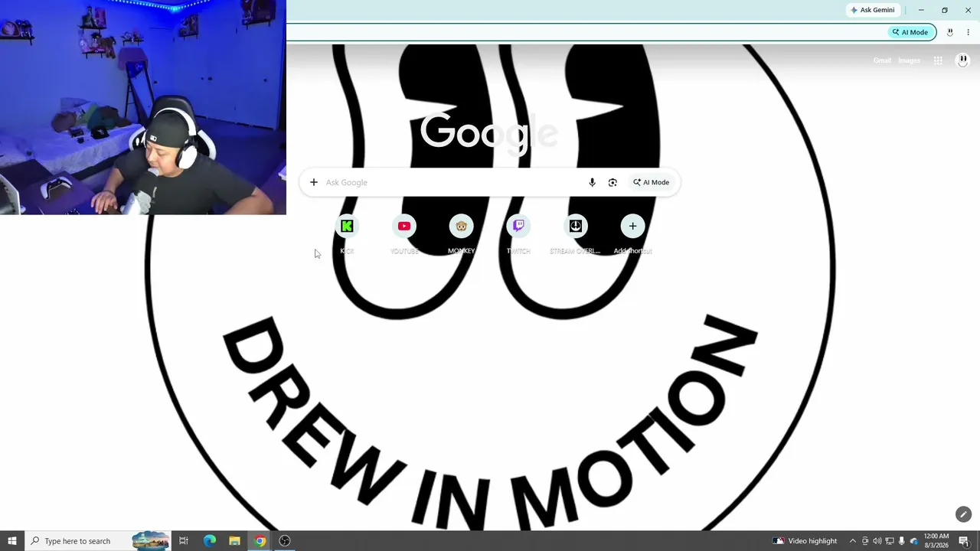Image resolution: width=980 pixels, height=551 pixels.
Task: Open the Chrome profile smiley icon
Action: (950, 32)
